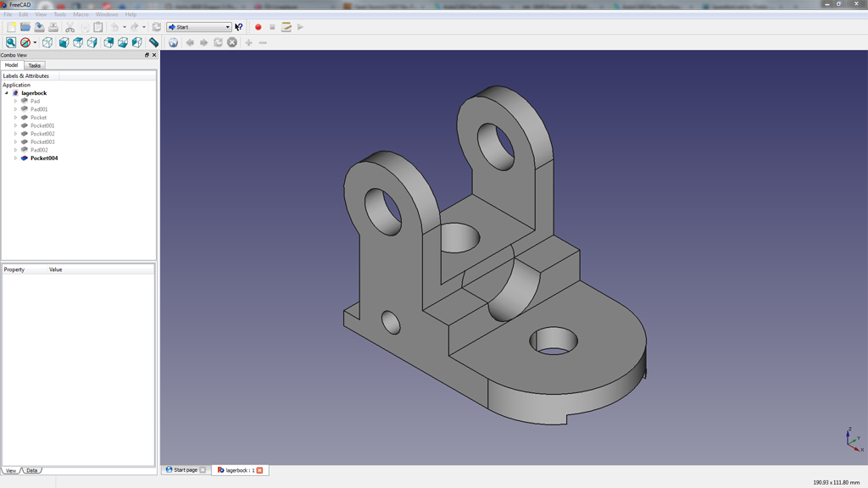Set axonometric view with wireframe cube icon
868x488 pixels.
[x=47, y=42]
